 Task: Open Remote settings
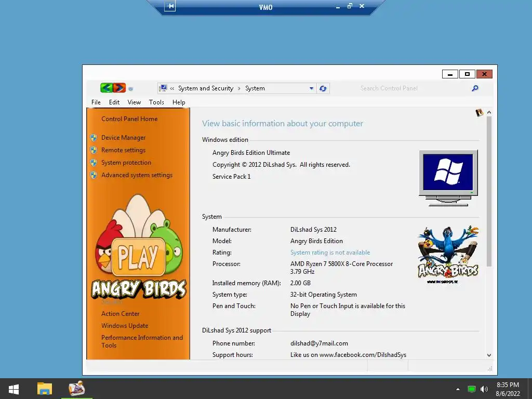[x=123, y=150]
